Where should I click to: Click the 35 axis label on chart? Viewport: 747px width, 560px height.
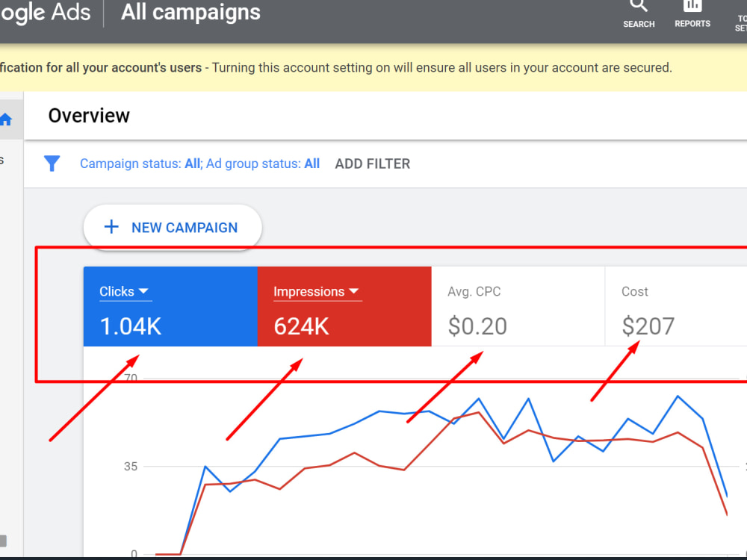pos(131,467)
